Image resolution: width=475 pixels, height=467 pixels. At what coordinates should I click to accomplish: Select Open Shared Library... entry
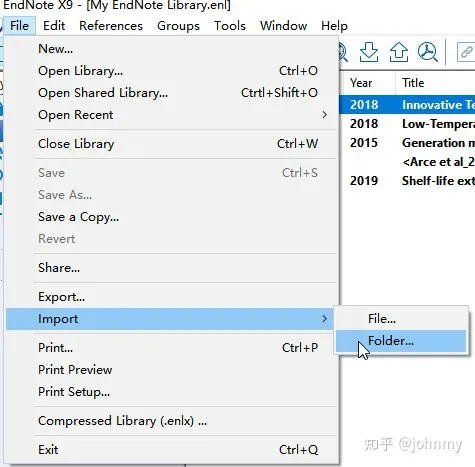(x=171, y=93)
